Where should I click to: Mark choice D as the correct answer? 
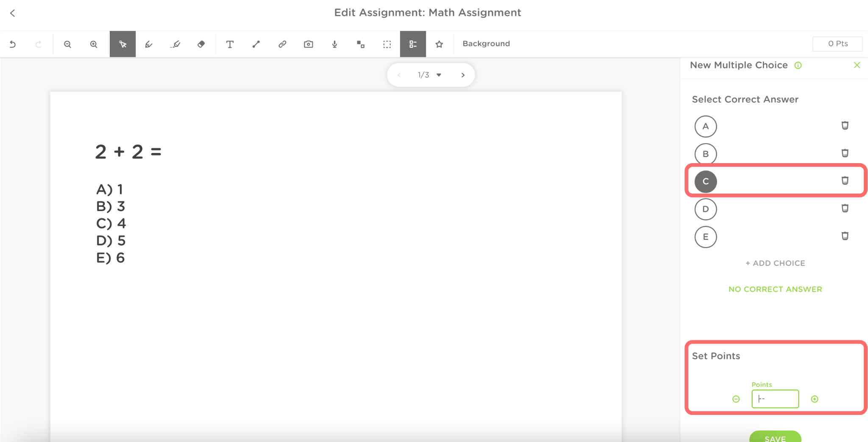click(x=706, y=209)
